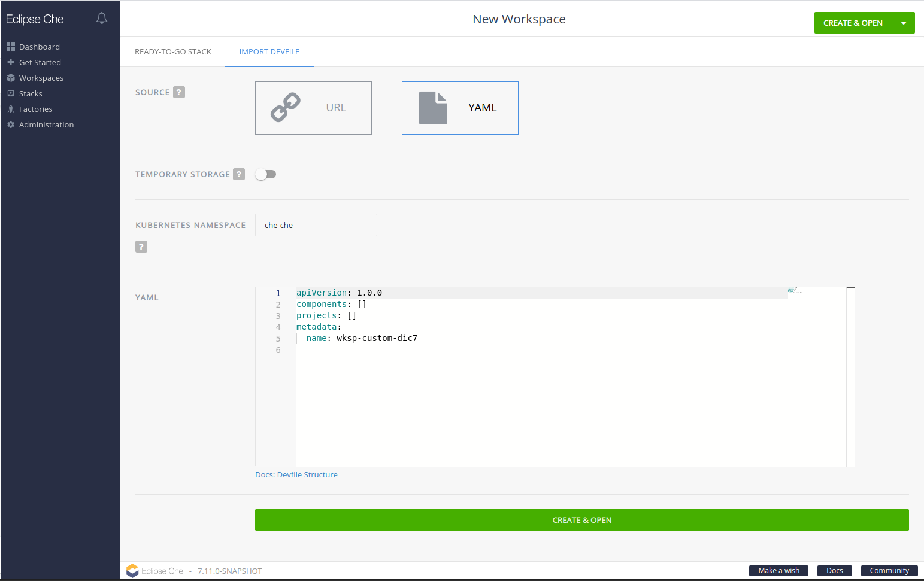This screenshot has height=581, width=924.
Task: Open the Devfile Structure documentation link
Action: [296, 474]
